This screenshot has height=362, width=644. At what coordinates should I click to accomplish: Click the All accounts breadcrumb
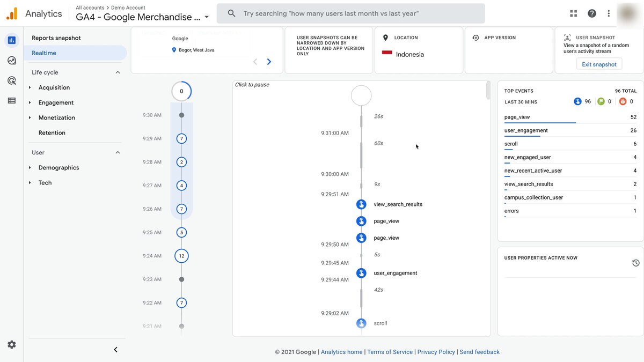(90, 8)
